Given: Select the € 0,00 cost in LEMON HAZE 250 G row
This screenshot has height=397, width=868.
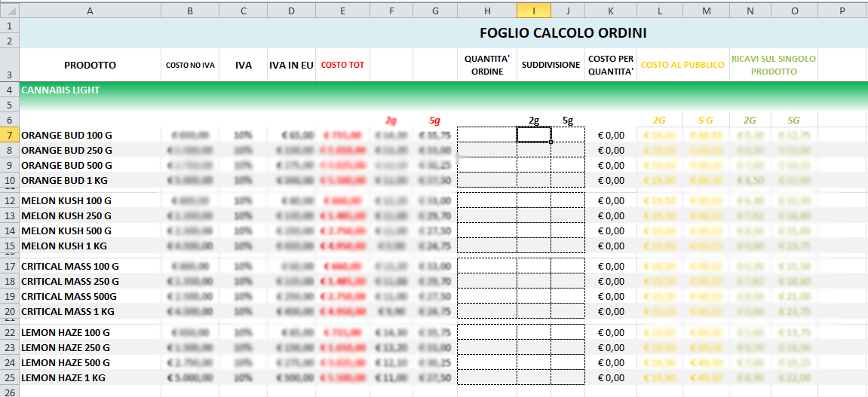Looking at the screenshot, I should [611, 347].
